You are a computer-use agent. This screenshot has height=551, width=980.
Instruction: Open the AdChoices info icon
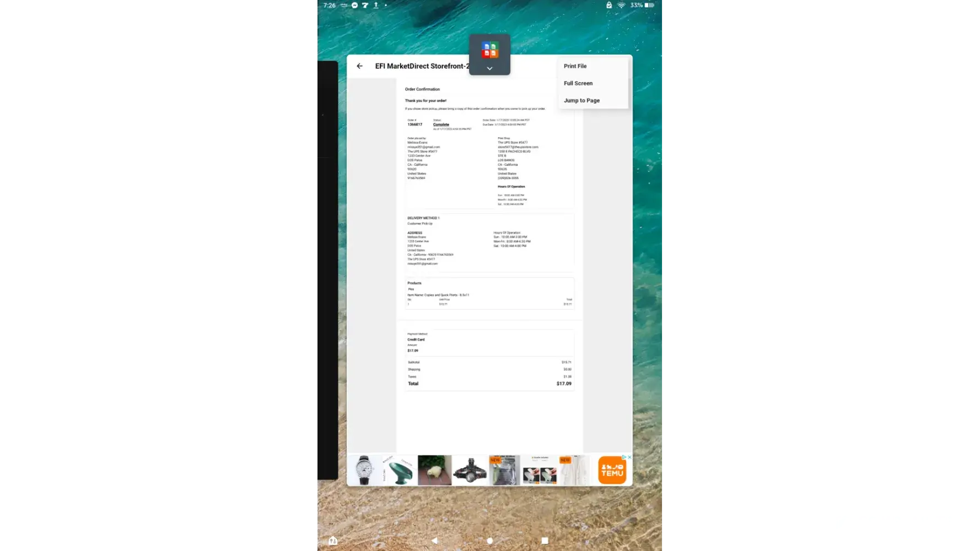[623, 457]
